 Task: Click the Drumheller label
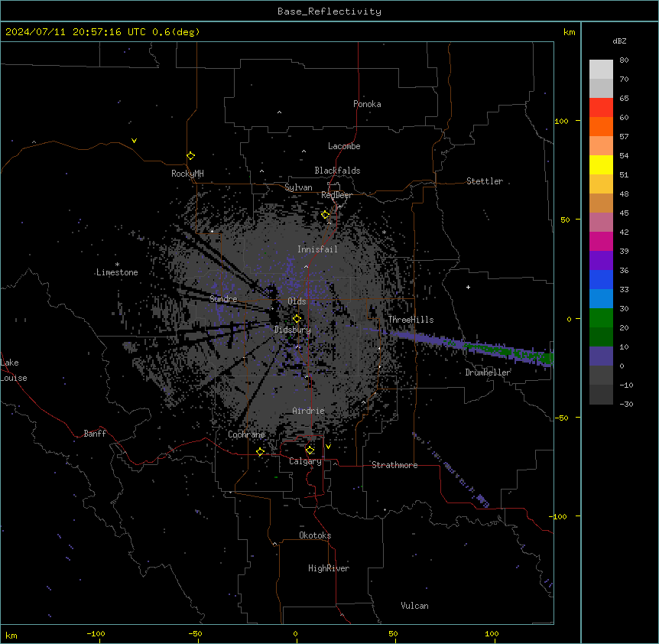(488, 372)
